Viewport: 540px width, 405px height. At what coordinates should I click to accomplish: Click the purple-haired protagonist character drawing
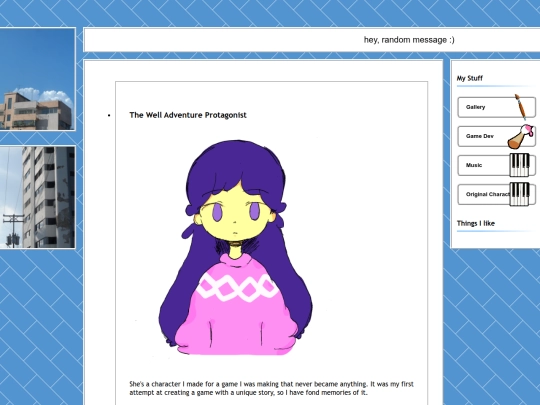click(236, 247)
